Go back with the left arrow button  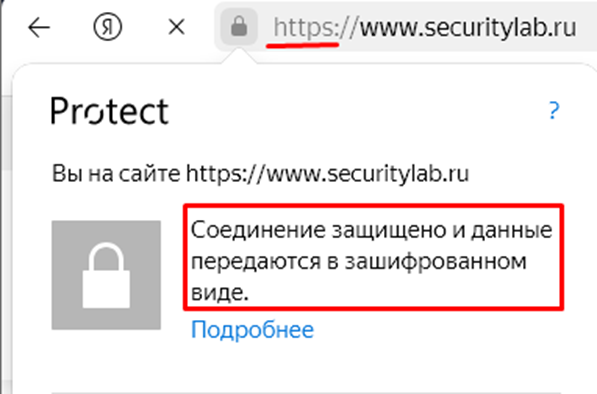pyautogui.click(x=39, y=27)
